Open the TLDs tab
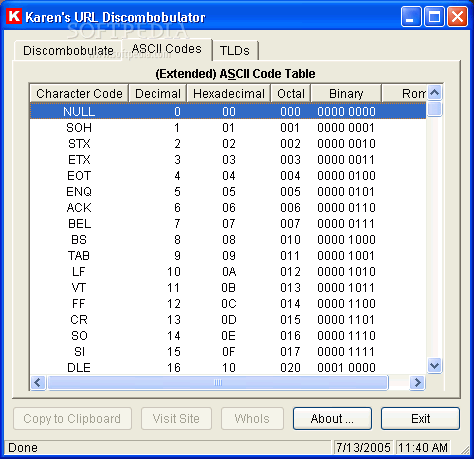This screenshot has height=459, width=474. (235, 51)
